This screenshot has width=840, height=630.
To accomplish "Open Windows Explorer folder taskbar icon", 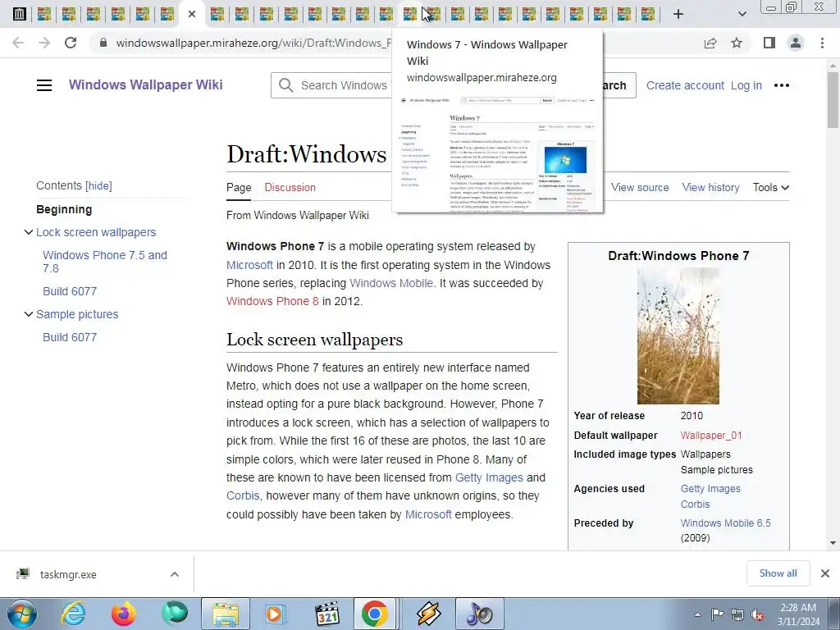I will tap(226, 614).
